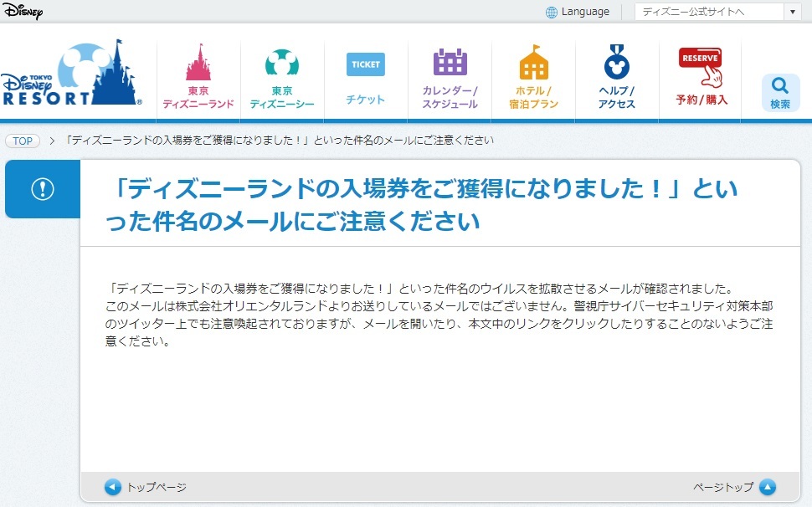Select the TICKET icon
The width and height of the screenshot is (812, 507).
coord(366,64)
